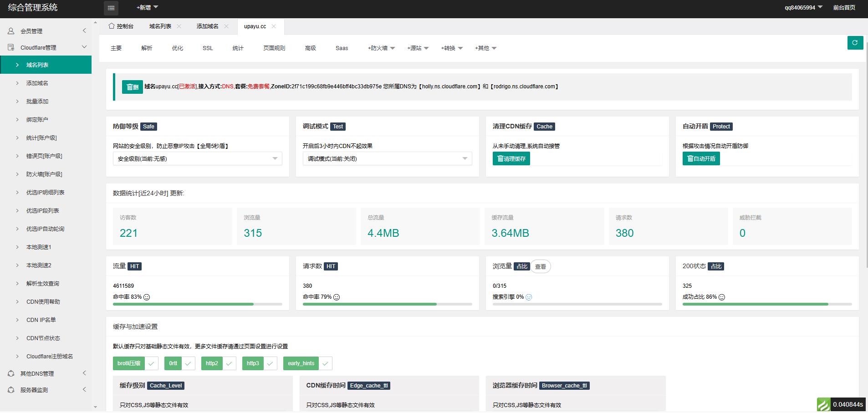Image resolution: width=868 pixels, height=413 pixels.
Task: Close the upayu.cc tab
Action: tap(274, 26)
